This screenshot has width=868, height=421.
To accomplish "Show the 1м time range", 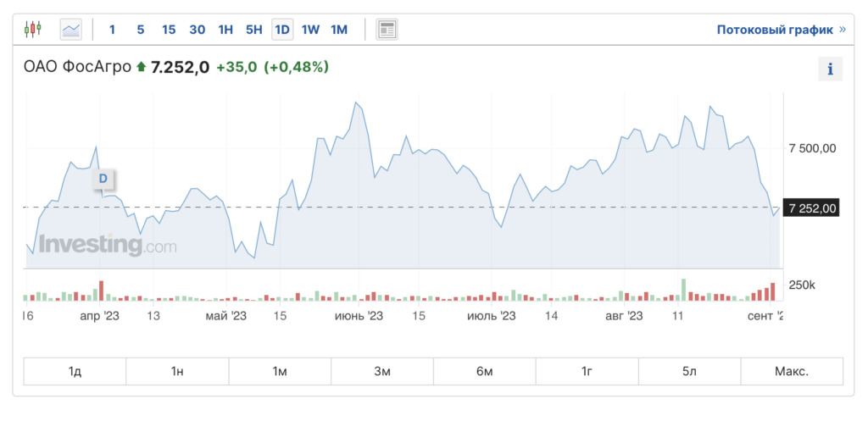I will pyautogui.click(x=280, y=371).
